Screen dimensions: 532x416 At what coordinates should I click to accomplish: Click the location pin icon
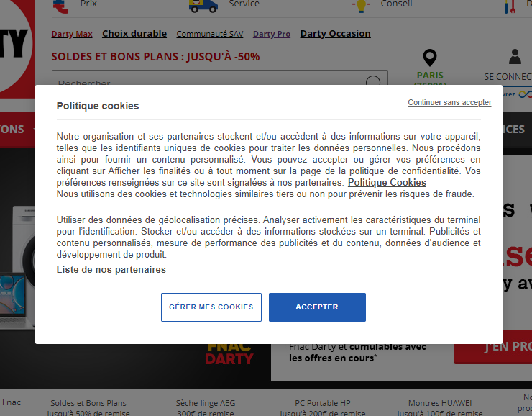(430, 58)
